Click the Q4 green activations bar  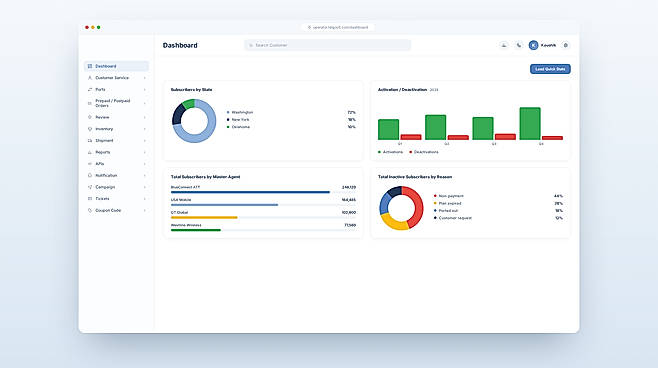pyautogui.click(x=530, y=124)
